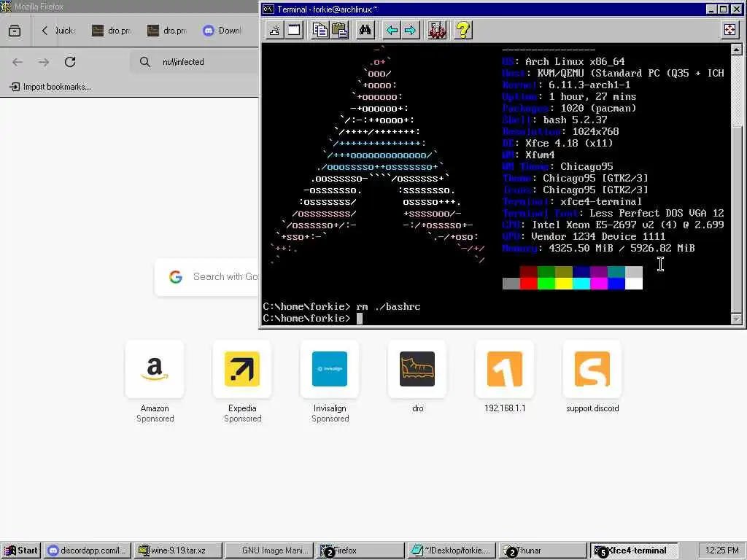The width and height of the screenshot is (747, 560).
Task: Switch to first dro.pm tab
Action: (112, 31)
